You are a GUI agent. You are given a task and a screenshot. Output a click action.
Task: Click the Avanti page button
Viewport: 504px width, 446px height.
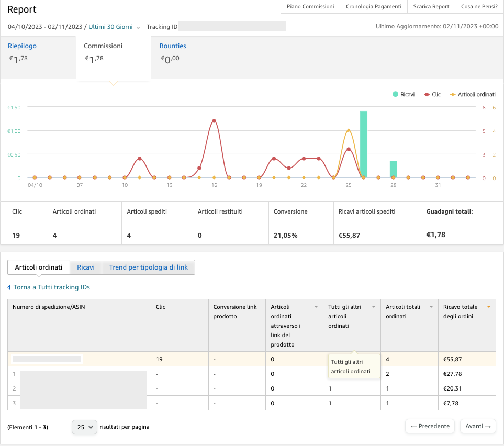coord(478,426)
